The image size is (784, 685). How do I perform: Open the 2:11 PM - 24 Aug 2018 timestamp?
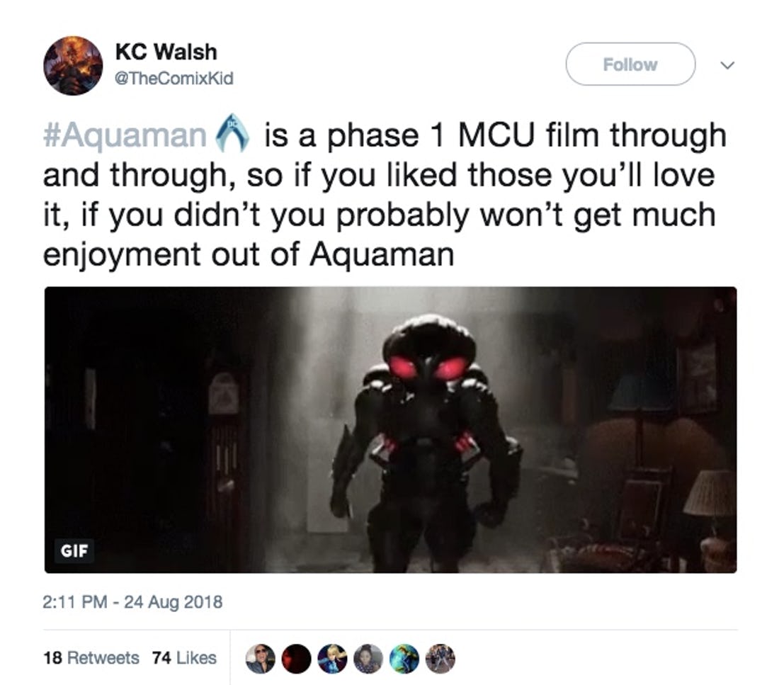(132, 601)
